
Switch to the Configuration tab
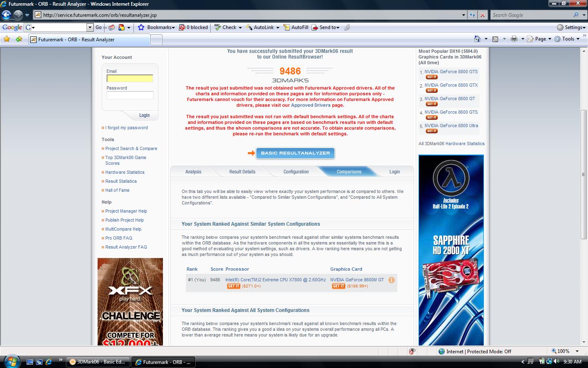pyautogui.click(x=296, y=172)
